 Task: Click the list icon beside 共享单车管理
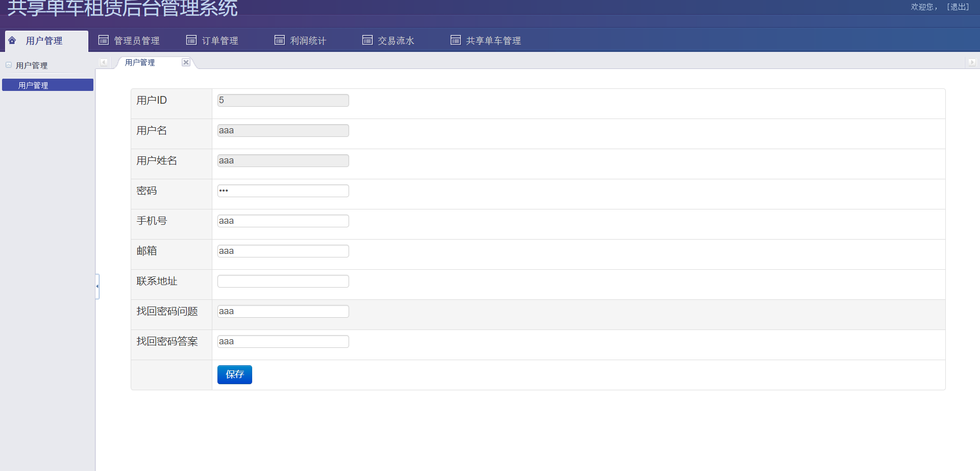click(x=456, y=40)
